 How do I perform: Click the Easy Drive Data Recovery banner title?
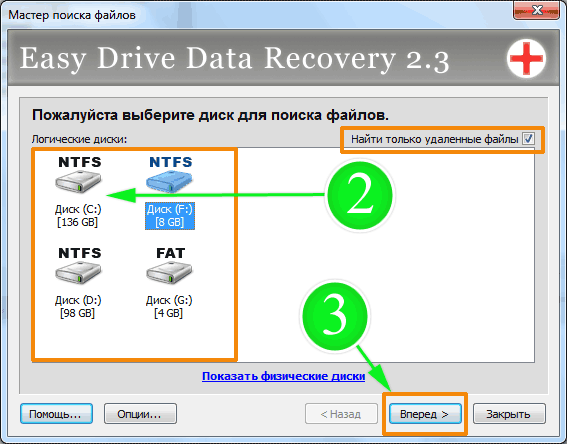tap(234, 59)
